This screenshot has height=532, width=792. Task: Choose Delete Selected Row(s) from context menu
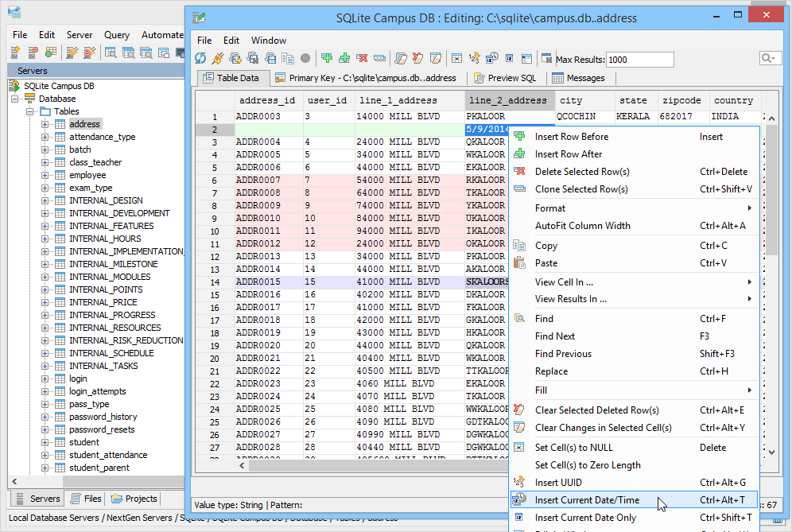click(634, 172)
